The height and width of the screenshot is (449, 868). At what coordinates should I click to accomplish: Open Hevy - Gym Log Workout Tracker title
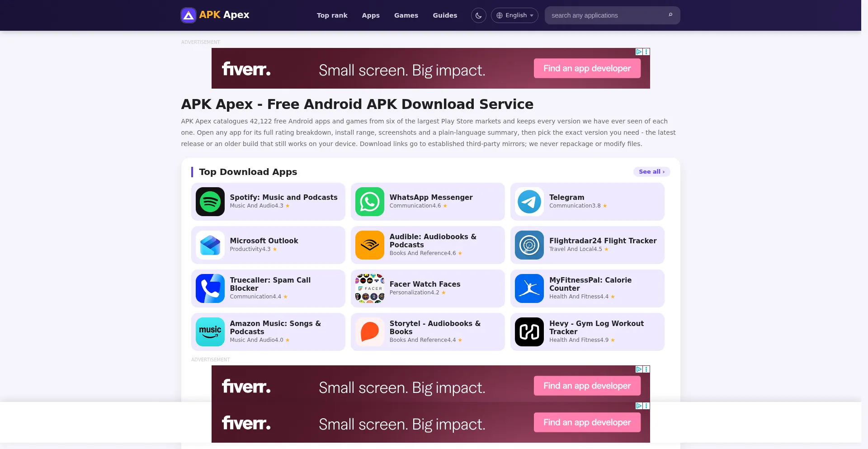coord(596,327)
